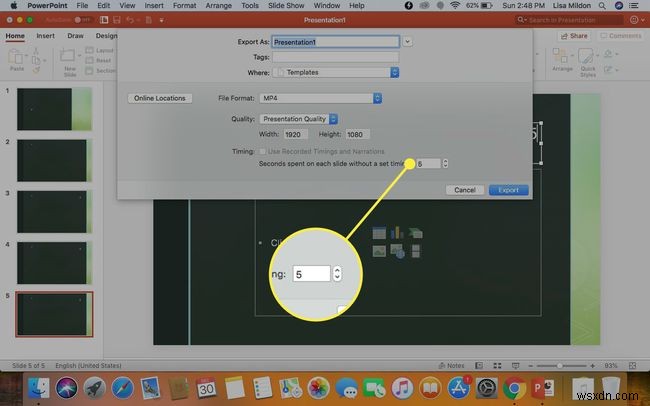Click the Tags input field
650x406 pixels.
click(336, 57)
